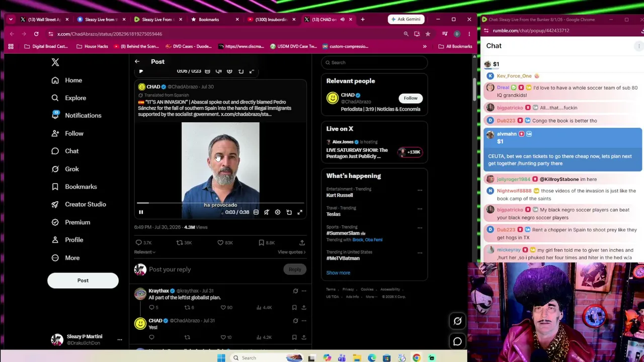This screenshot has width=644, height=362.
Task: Open View quotes link
Action: coord(292,252)
